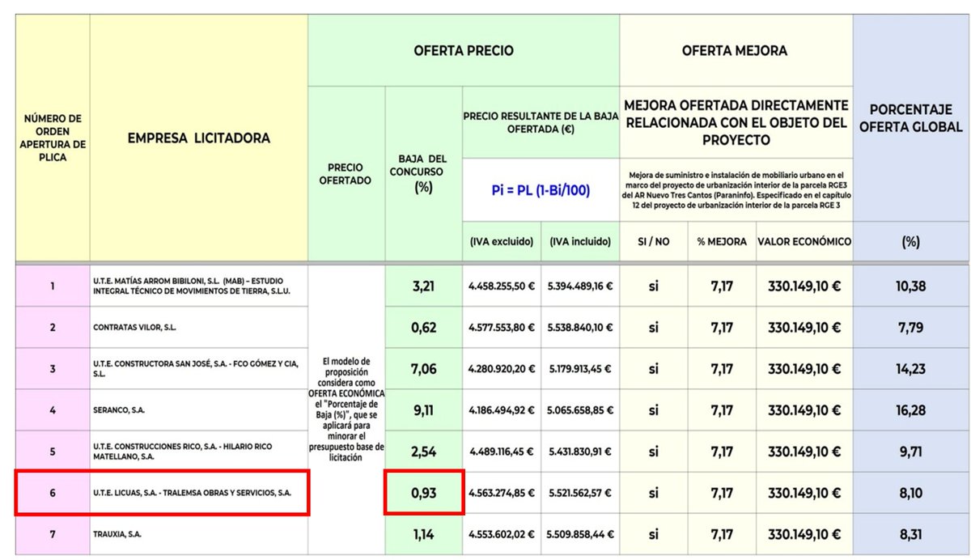The height and width of the screenshot is (560, 971).
Task: Select '330.149,10 €' in CONTRATAS VILOR row
Action: (x=804, y=328)
